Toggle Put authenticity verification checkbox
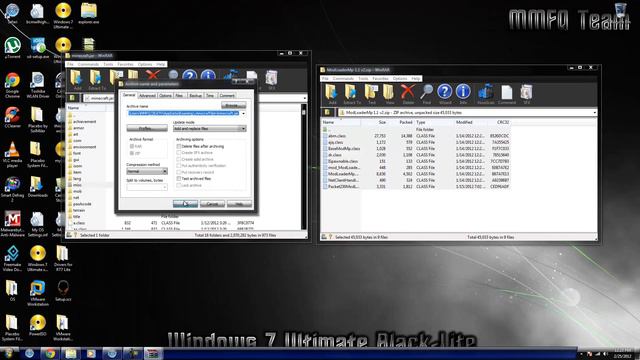 [x=178, y=166]
